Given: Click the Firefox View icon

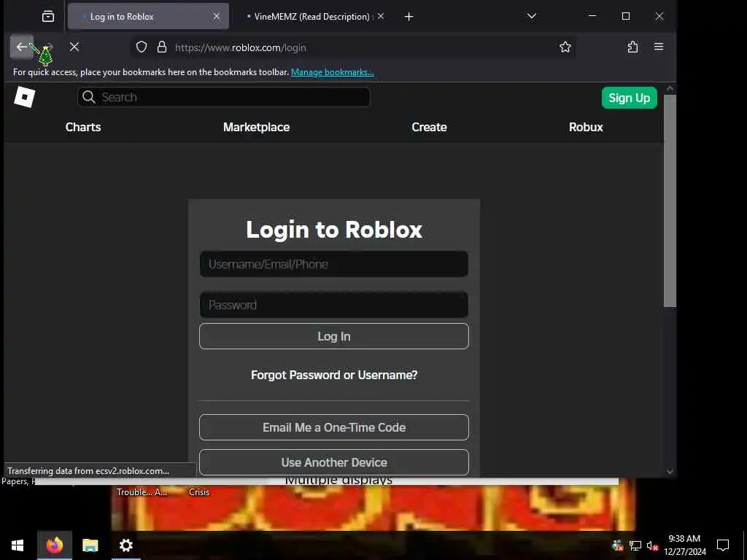Looking at the screenshot, I should tap(48, 17).
